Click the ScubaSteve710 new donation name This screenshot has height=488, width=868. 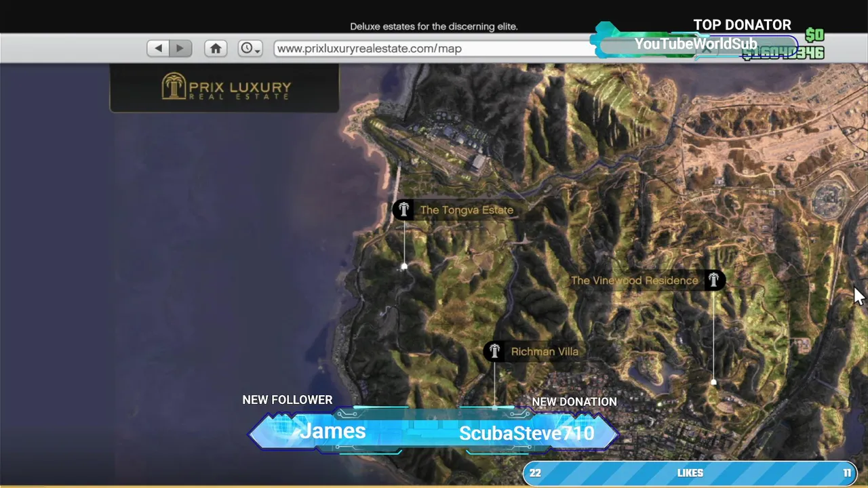[527, 433]
